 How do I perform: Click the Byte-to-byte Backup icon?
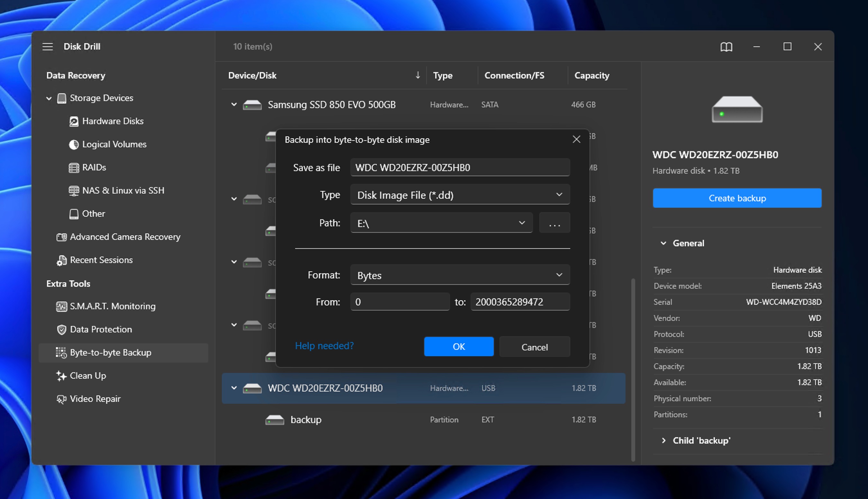point(61,353)
